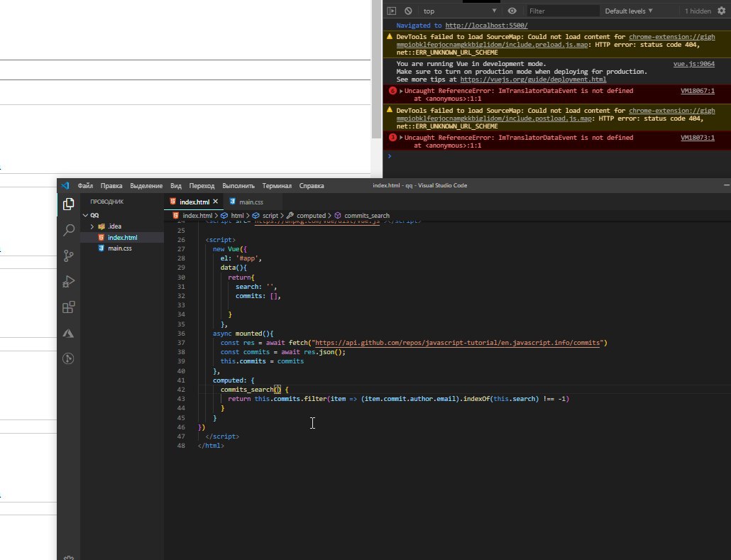This screenshot has height=560, width=731.
Task: Click the html breadcrumb segment
Action: [233, 216]
